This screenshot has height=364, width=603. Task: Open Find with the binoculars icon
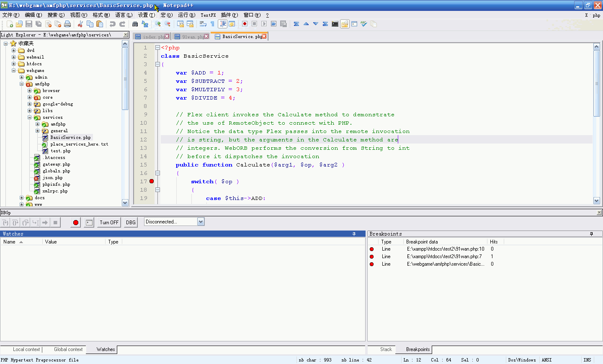135,24
